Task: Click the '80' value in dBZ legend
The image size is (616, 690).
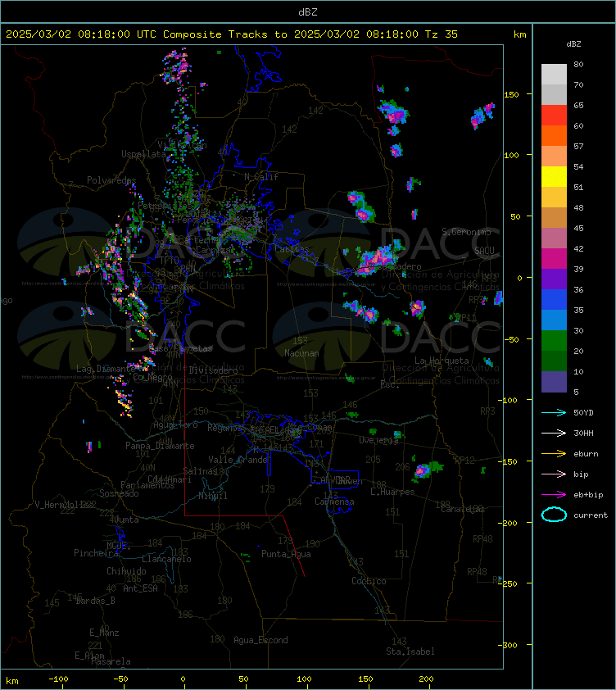Action: [x=578, y=64]
